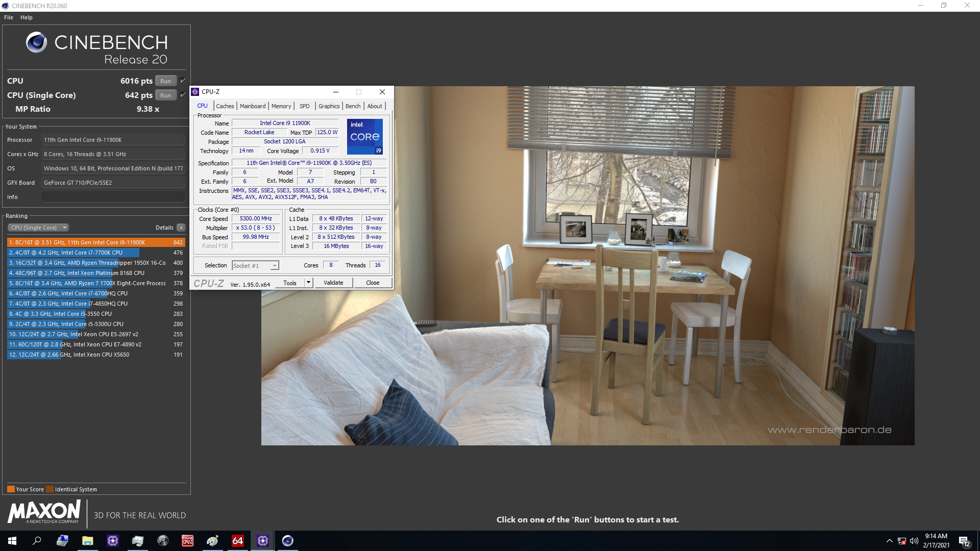Switch to the Memory tab in CPU-Z

tap(281, 106)
